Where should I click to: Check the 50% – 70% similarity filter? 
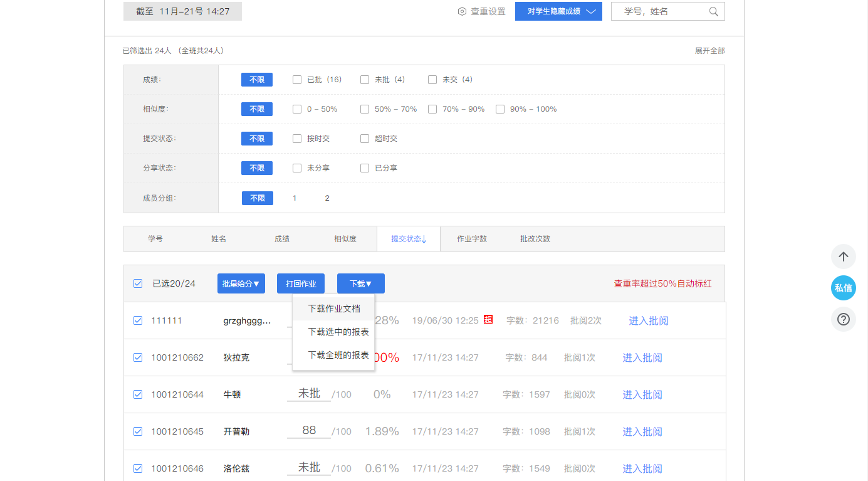(365, 109)
